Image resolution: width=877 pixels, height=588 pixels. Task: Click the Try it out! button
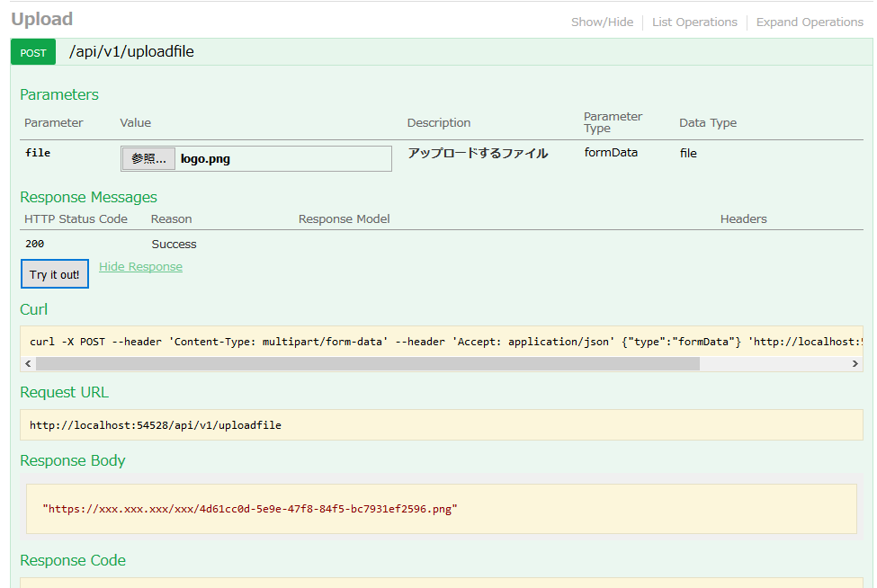coord(55,274)
